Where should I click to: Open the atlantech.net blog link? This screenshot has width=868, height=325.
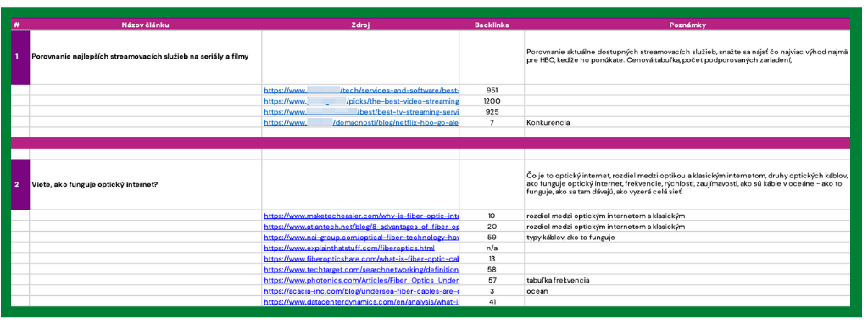361,227
